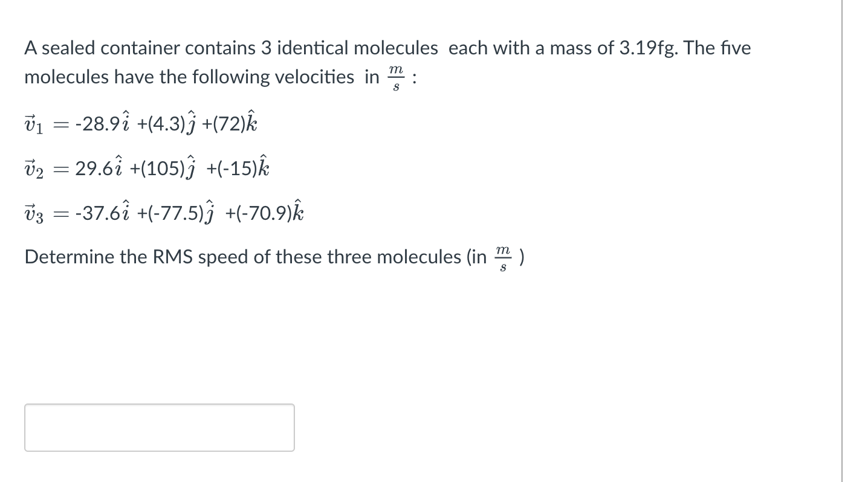Click the m/s unit next to RMS question

(x=502, y=256)
